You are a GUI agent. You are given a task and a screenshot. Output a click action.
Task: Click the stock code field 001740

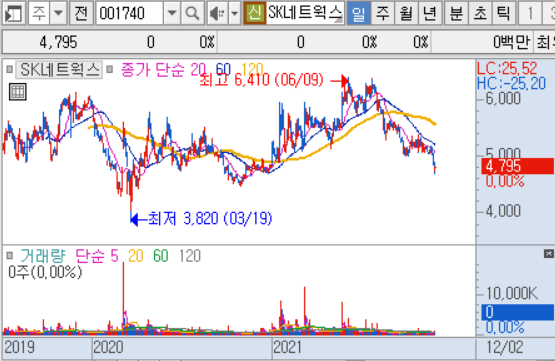click(x=129, y=13)
